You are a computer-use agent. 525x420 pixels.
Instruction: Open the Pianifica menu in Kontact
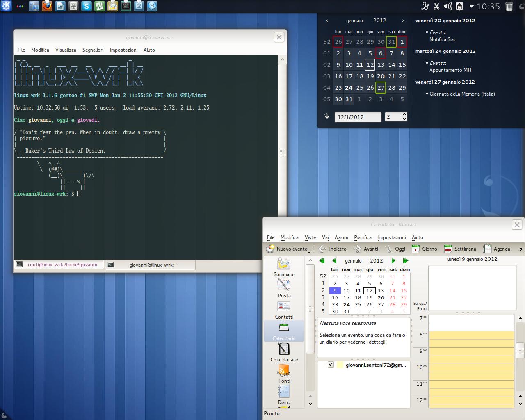[x=363, y=237]
